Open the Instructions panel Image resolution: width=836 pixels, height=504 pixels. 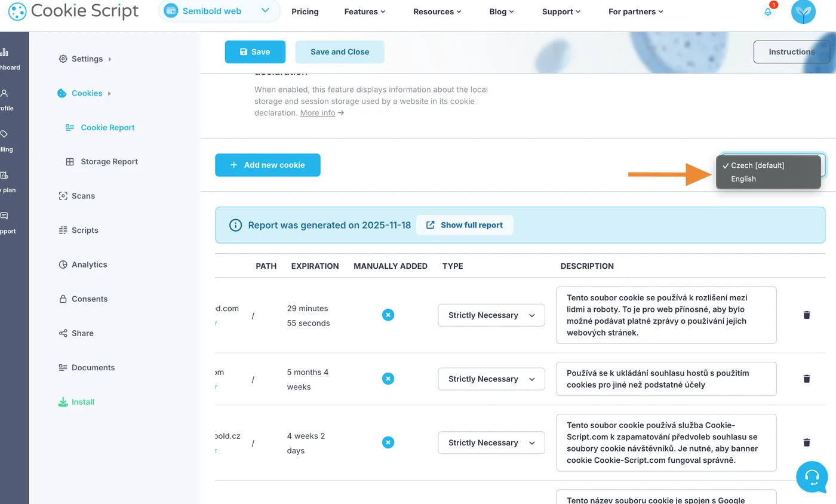click(x=792, y=52)
